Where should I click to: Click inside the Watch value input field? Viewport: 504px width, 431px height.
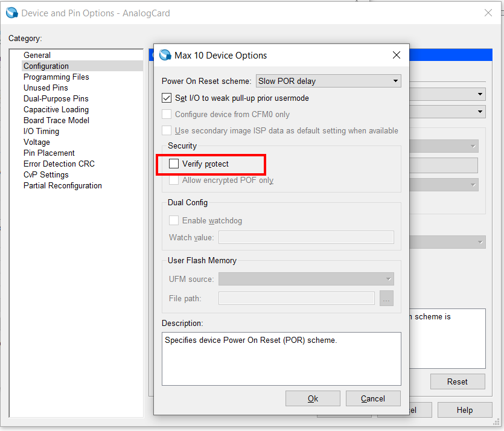pos(306,237)
